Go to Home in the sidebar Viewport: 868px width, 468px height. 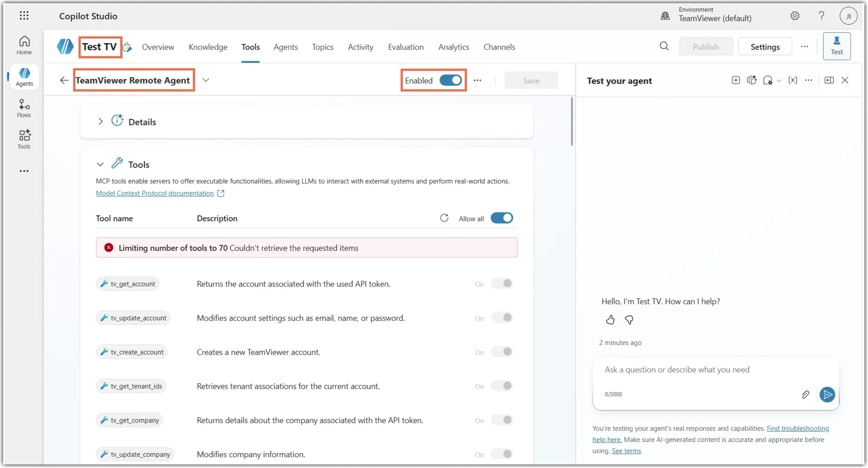tap(24, 45)
